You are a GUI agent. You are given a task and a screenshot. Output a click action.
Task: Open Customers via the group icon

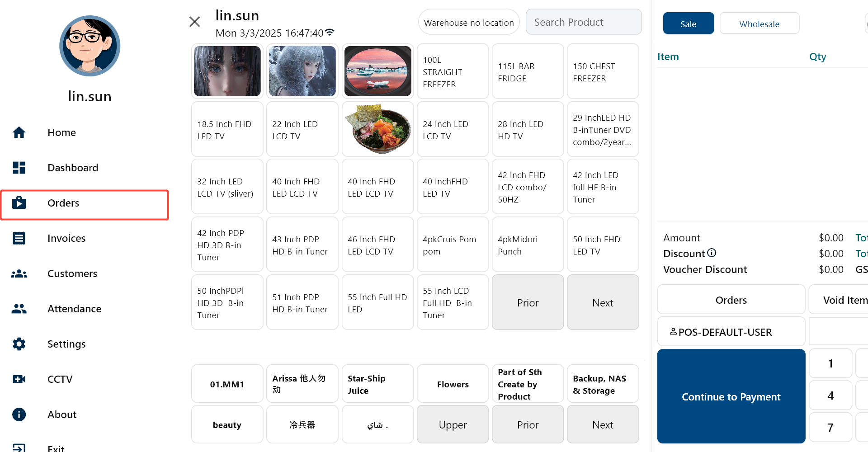[x=19, y=273]
